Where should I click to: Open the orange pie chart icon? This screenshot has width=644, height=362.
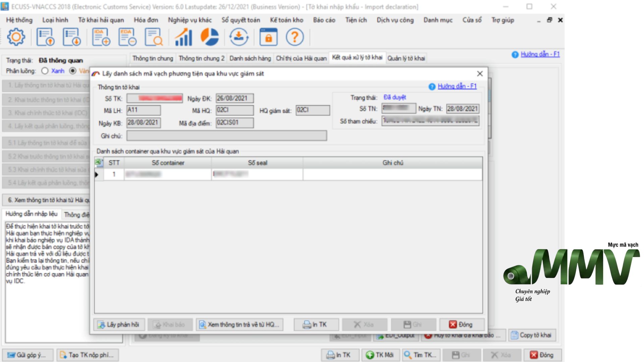pos(210,37)
